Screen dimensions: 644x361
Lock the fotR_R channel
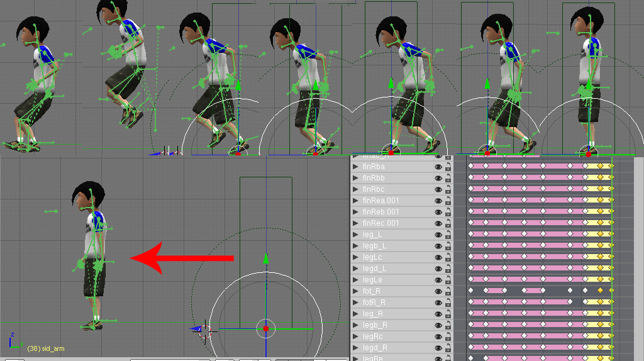(x=448, y=303)
